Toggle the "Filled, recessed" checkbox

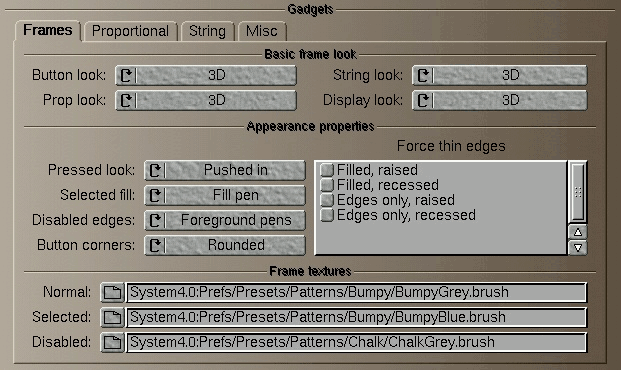[x=327, y=185]
